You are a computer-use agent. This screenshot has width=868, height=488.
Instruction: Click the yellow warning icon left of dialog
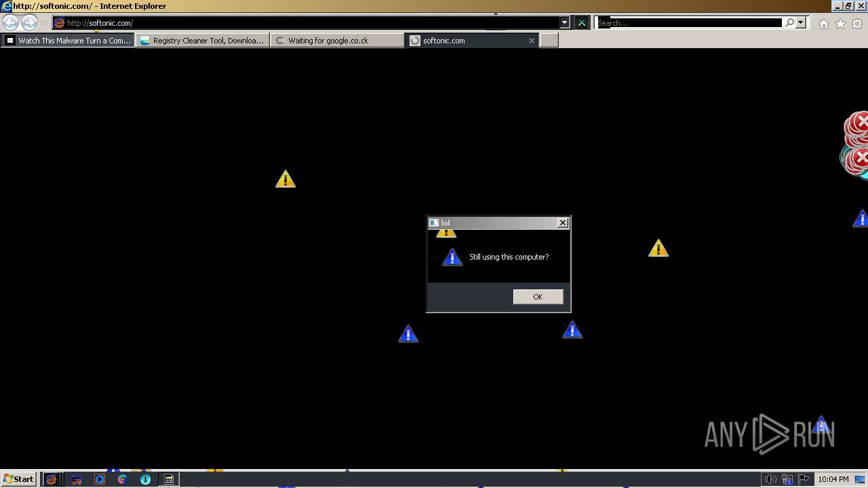[x=285, y=179]
